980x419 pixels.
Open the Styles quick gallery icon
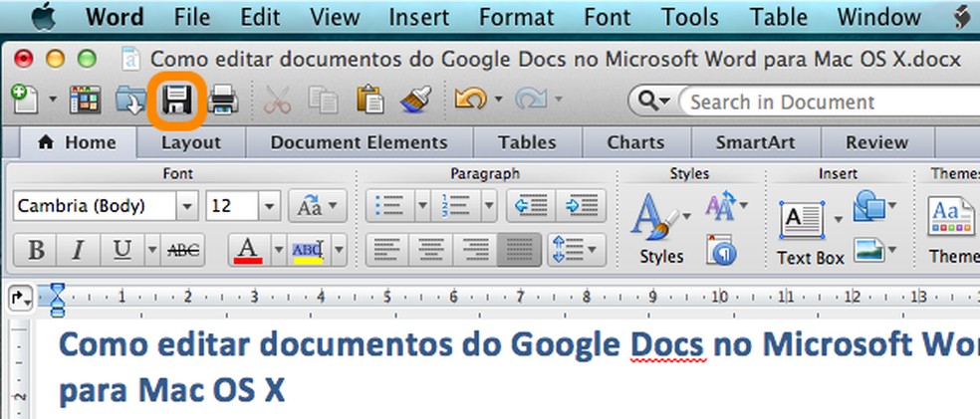click(x=654, y=217)
